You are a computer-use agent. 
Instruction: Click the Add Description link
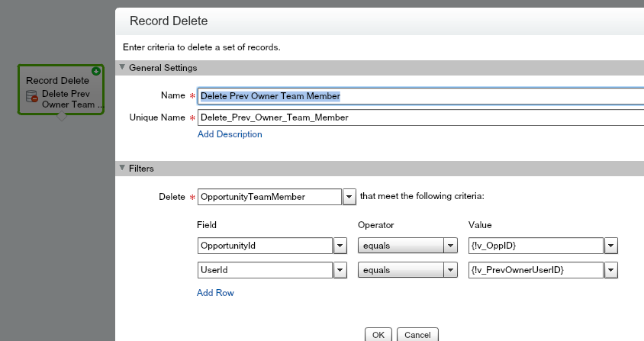coord(230,134)
